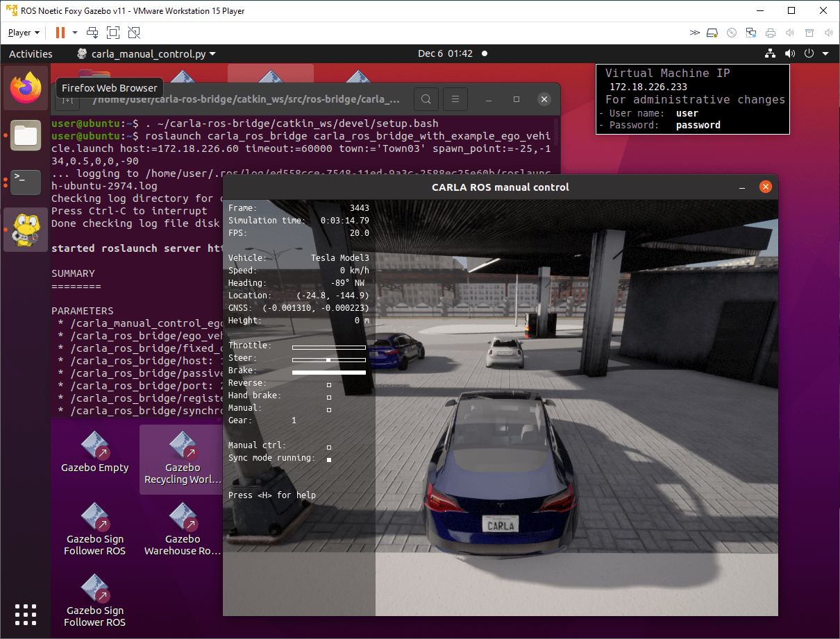
Task: Pause the virtual machine in VMware toolbar
Action: (x=60, y=33)
